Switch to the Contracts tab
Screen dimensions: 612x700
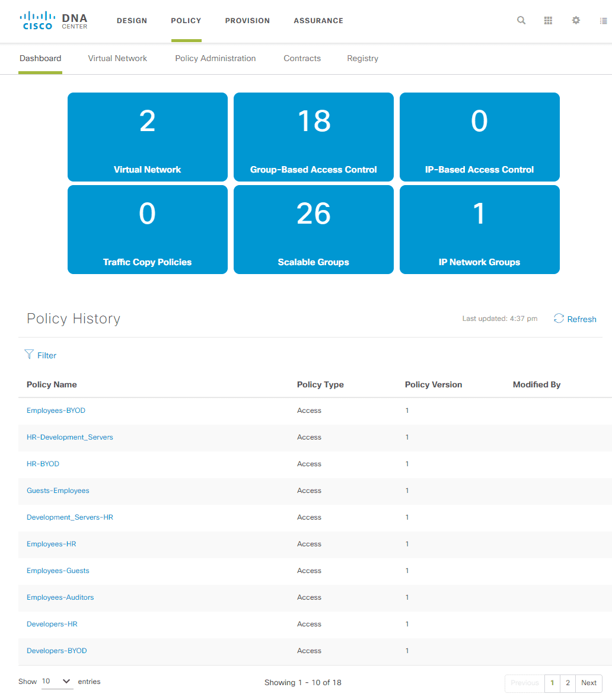point(302,59)
